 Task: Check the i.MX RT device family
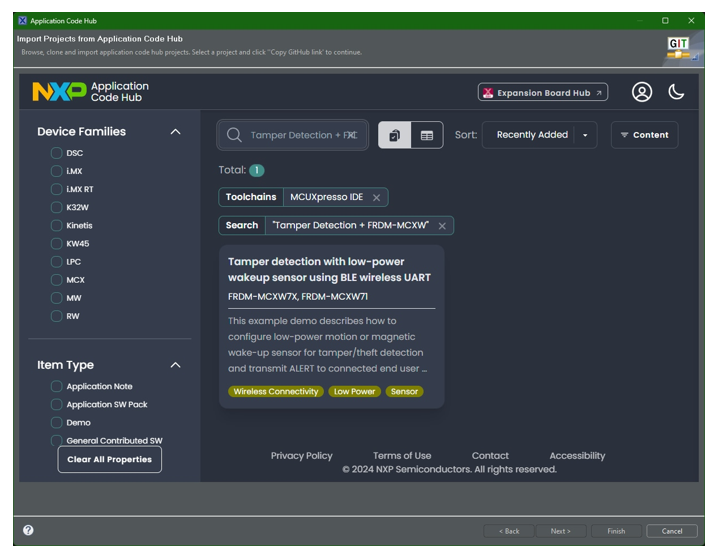click(x=56, y=190)
